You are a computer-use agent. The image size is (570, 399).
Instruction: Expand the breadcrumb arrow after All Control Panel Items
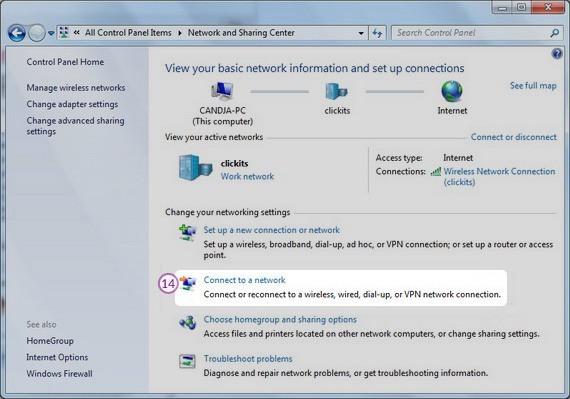point(180,33)
